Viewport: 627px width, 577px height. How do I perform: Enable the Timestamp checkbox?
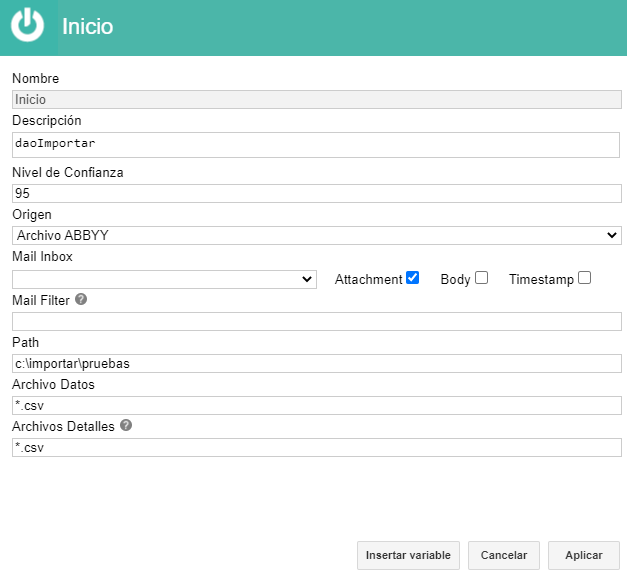coord(584,278)
